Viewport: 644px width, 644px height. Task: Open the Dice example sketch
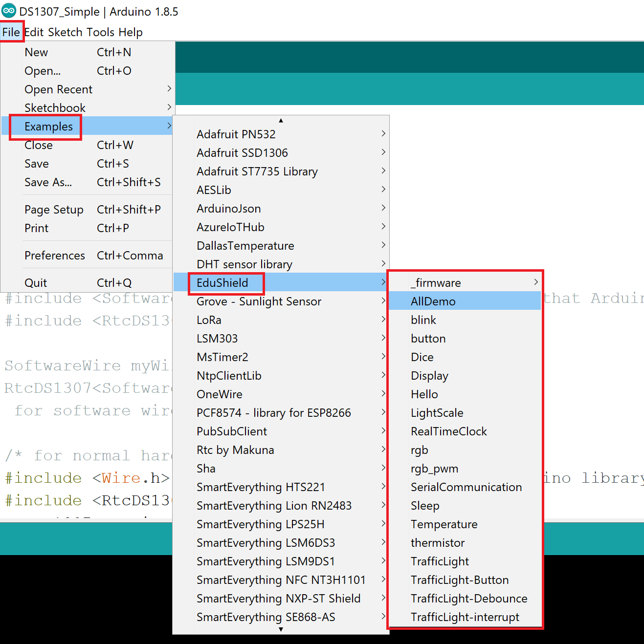[x=465, y=357]
